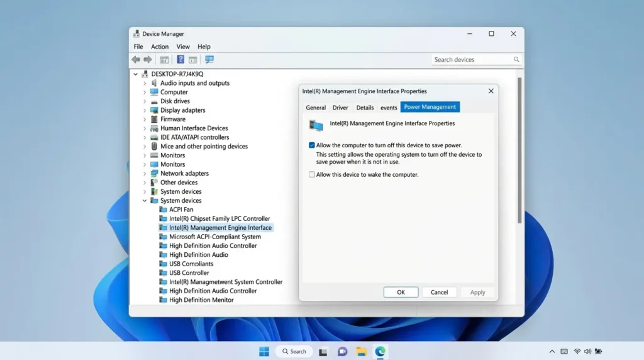Click the device icon in the Properties dialog
644x360 pixels.
point(316,125)
